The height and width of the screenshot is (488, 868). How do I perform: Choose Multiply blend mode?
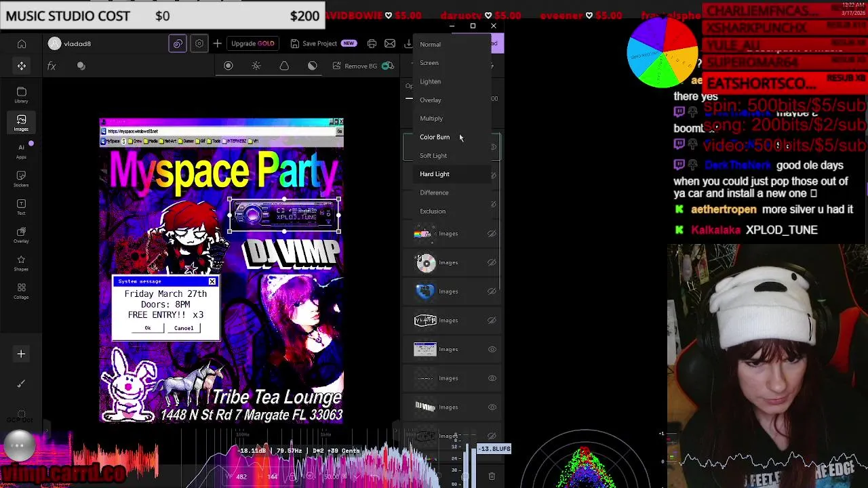[452, 118]
